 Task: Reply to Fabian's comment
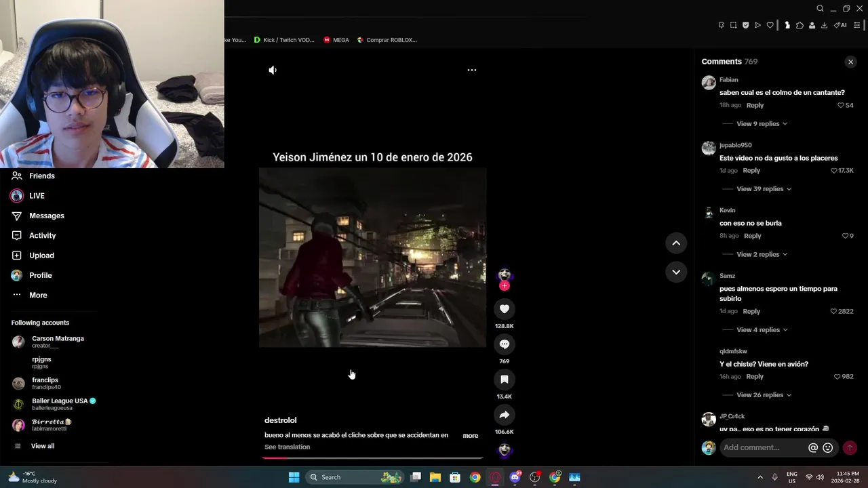point(755,105)
